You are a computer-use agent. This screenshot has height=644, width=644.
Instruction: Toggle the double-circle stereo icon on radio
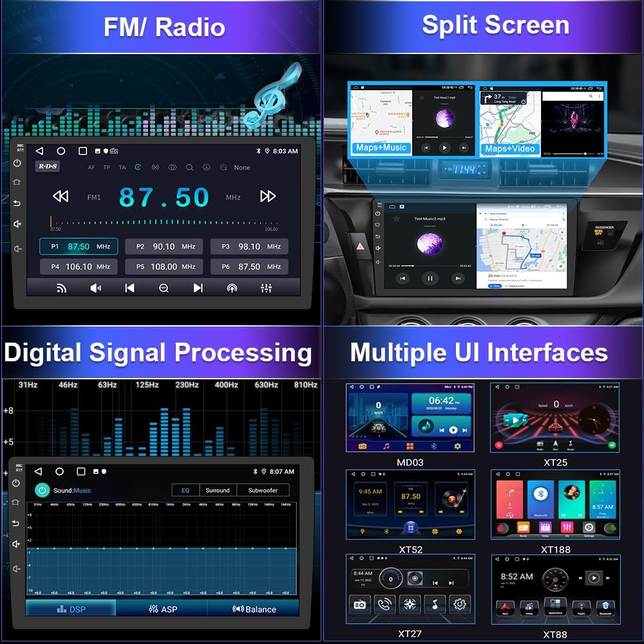point(173,167)
